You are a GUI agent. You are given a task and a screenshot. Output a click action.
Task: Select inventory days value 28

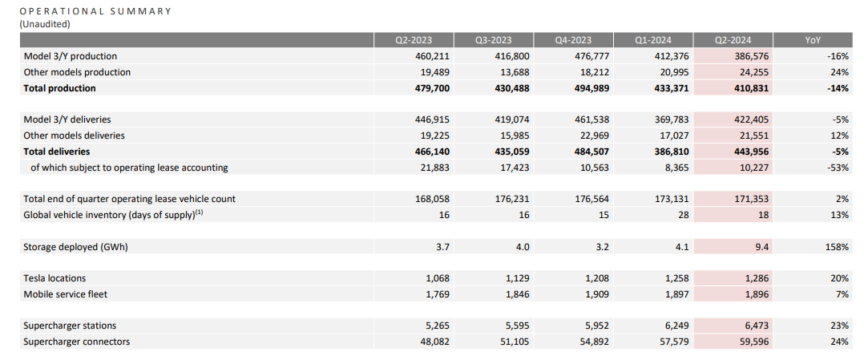click(x=683, y=214)
